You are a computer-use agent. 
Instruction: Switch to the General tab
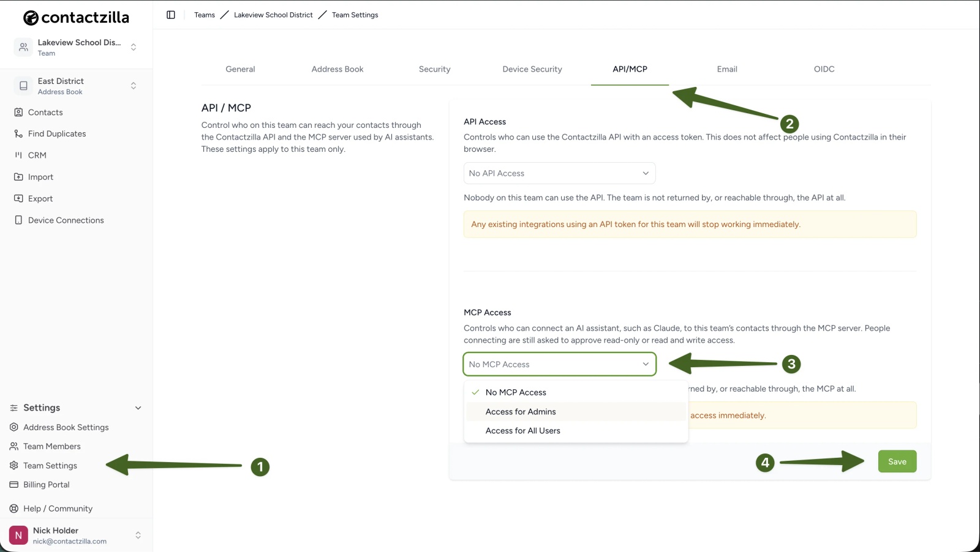click(x=240, y=69)
